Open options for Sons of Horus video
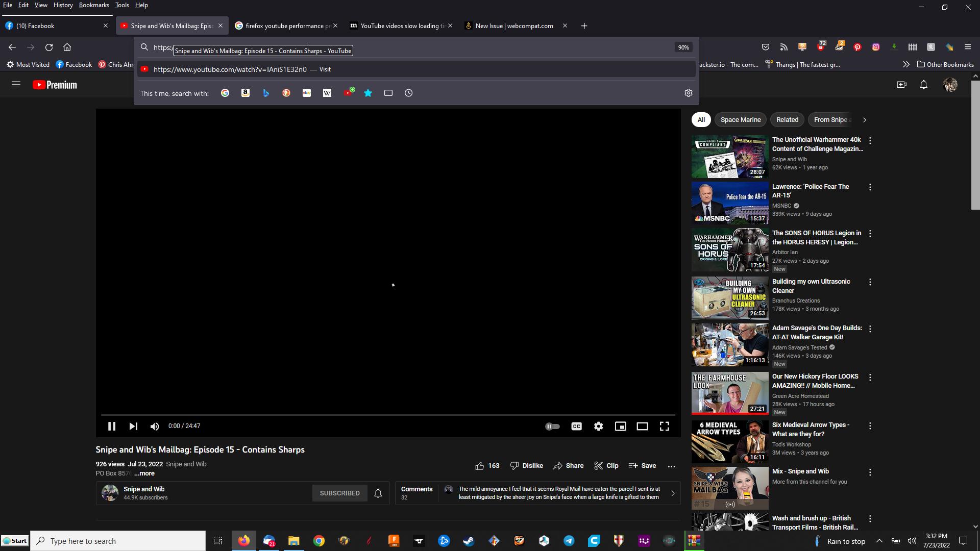Viewport: 980px width, 551px height. tap(870, 234)
